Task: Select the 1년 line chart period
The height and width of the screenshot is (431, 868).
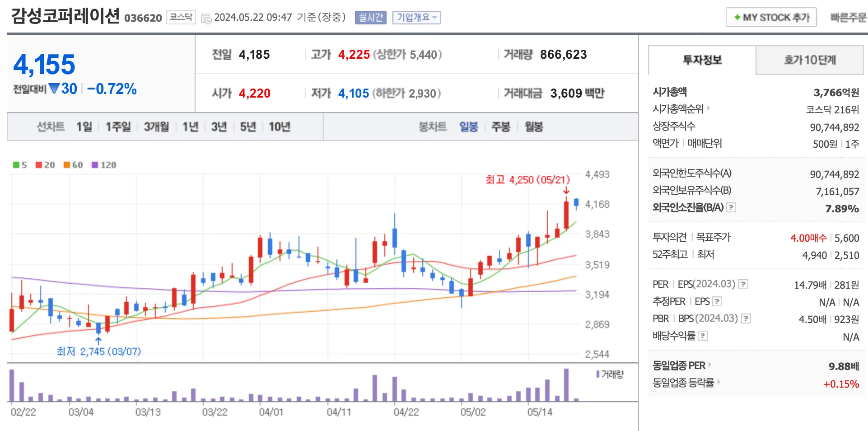Action: [190, 127]
